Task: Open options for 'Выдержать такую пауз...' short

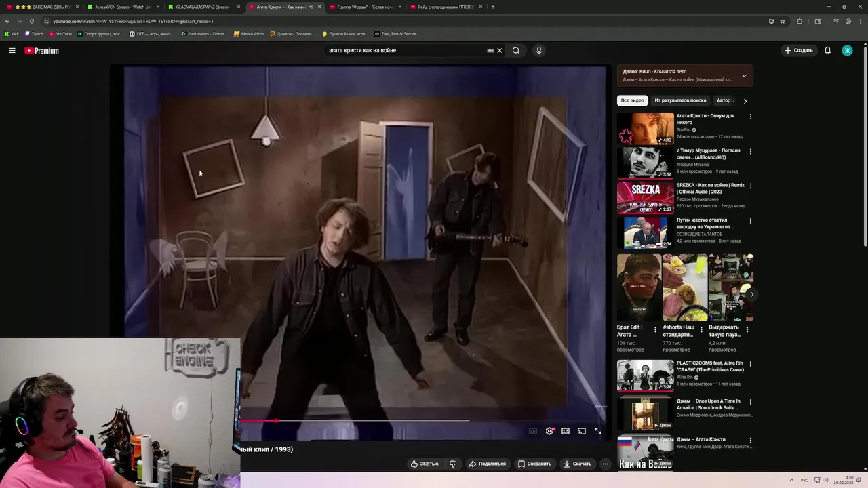Action: click(747, 330)
